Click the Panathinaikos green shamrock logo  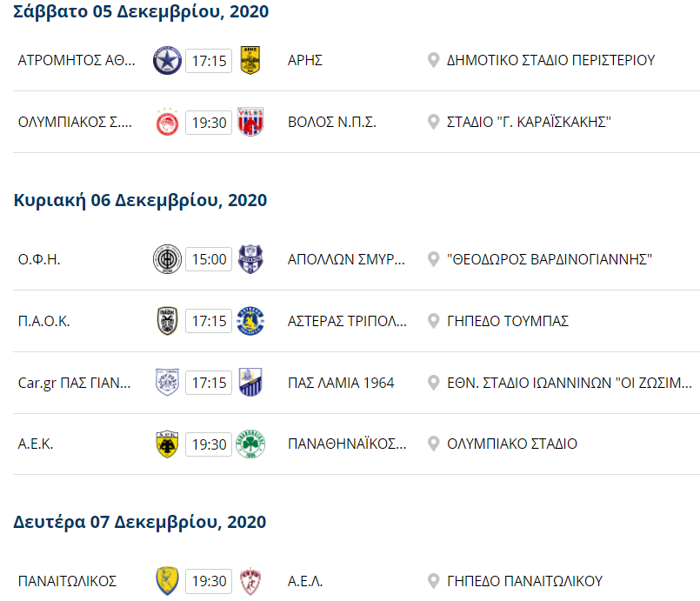click(x=251, y=444)
